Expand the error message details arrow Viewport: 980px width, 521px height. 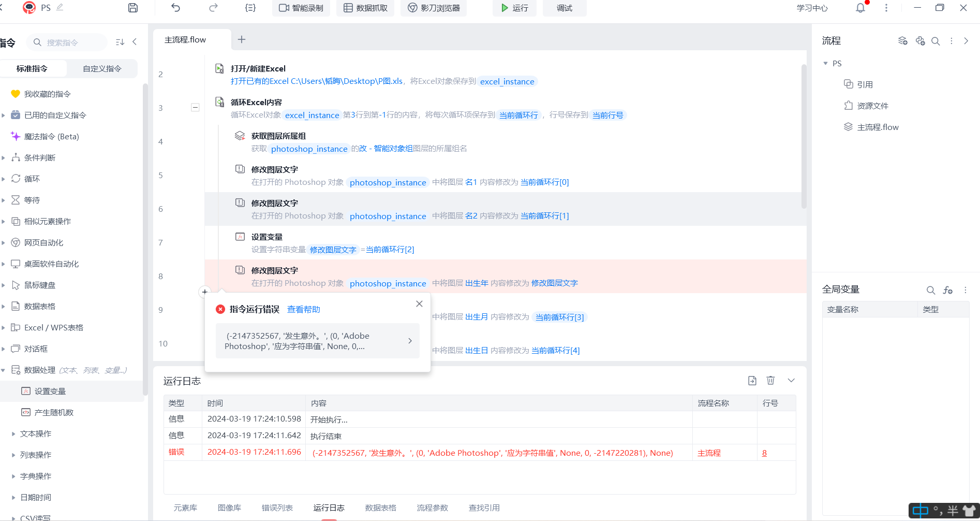pos(410,341)
